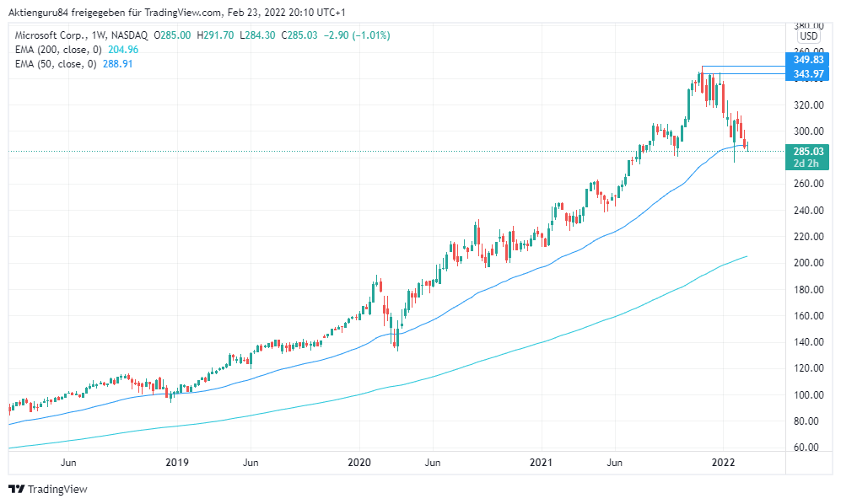Click the TradingView wordmark beside the logo
The height and width of the screenshot is (504, 841).
tap(57, 489)
